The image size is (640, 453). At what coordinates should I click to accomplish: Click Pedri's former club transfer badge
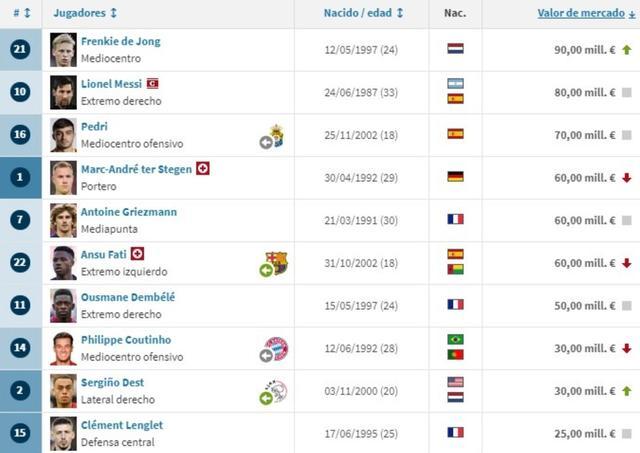(x=272, y=137)
